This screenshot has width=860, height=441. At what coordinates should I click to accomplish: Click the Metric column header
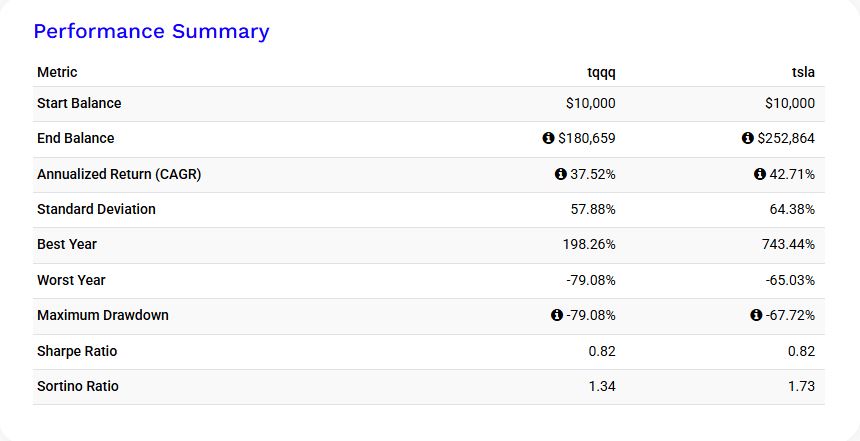[57, 72]
